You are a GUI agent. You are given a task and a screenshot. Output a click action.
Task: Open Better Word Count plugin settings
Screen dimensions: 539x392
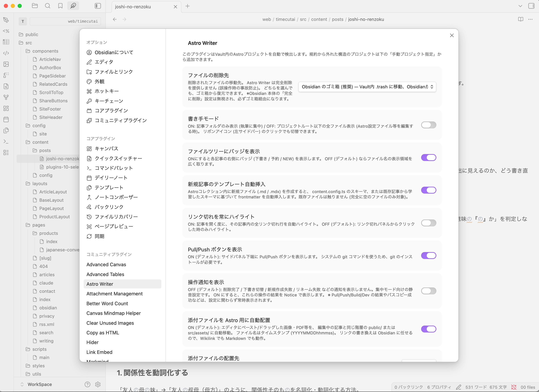[x=122, y=303]
